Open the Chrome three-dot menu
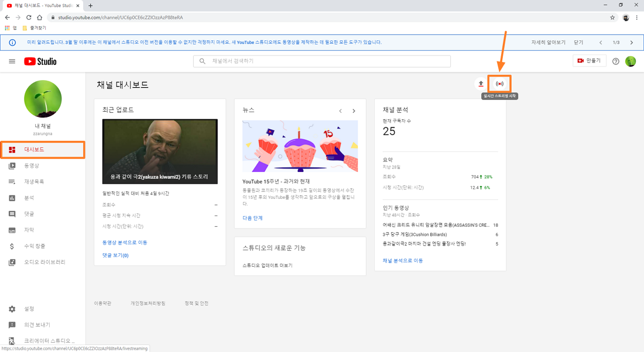Screen dimensions: 644x352 (636, 17)
